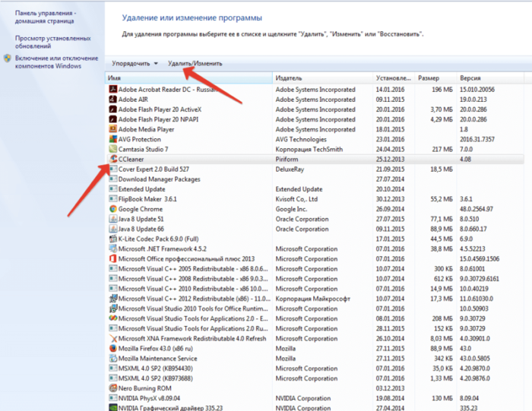The image size is (532, 411).
Task: Click the Microsoft XNA Framework icon
Action: [113, 338]
